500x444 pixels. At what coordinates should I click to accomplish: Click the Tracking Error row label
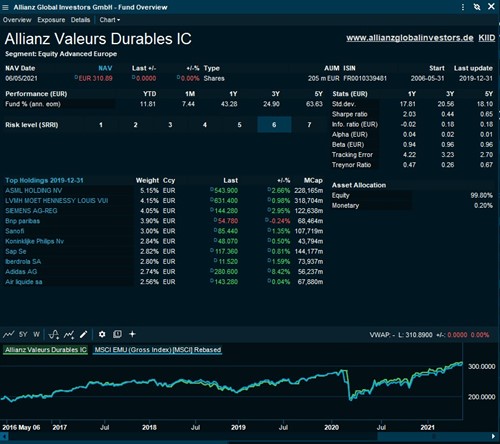[352, 155]
